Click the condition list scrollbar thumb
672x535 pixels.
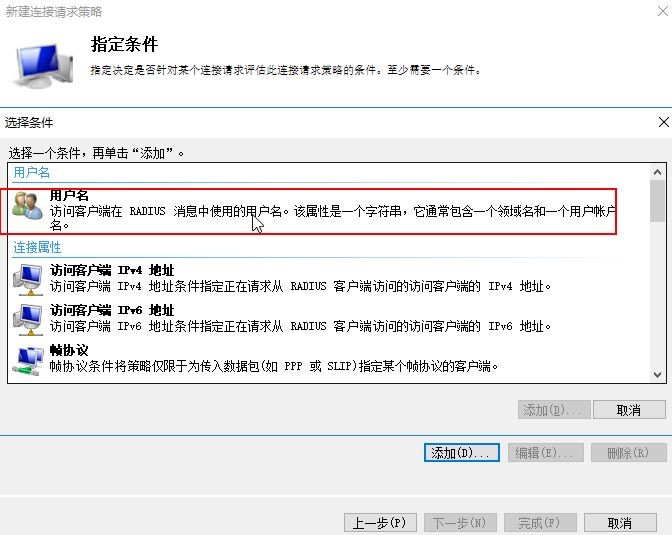pos(657,201)
